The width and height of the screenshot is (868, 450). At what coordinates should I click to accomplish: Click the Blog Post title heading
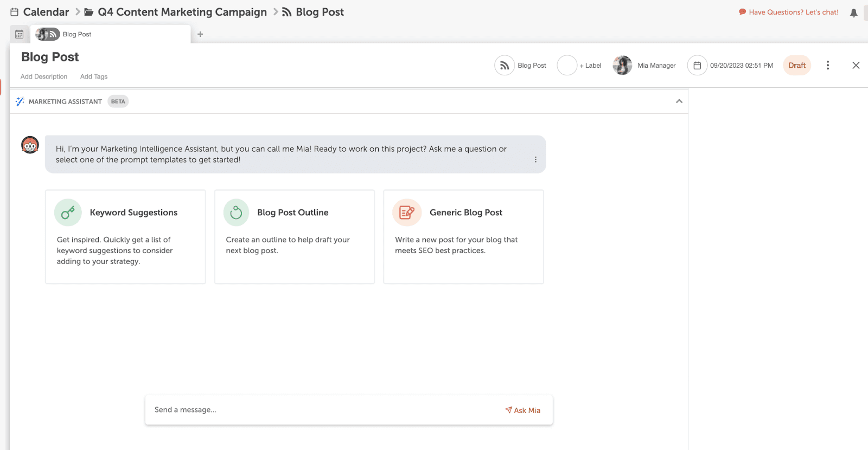point(50,57)
